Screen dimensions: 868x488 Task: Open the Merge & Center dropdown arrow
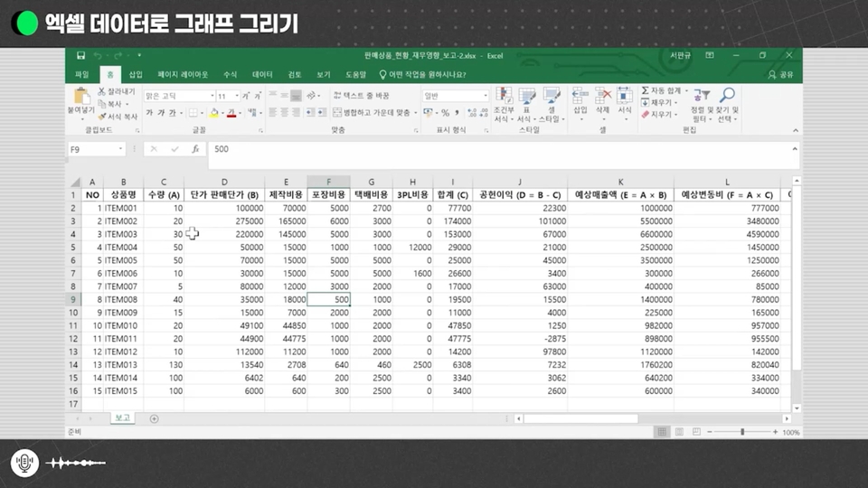(415, 112)
